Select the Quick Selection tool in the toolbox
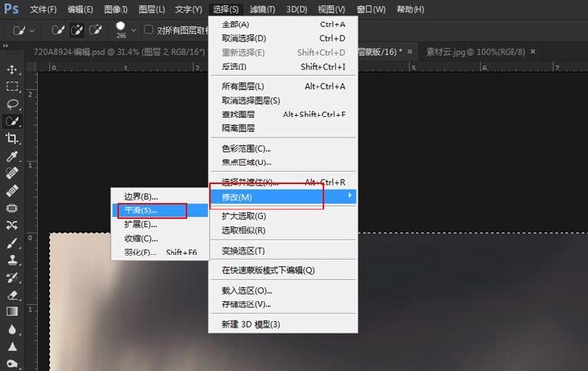Image resolution: width=588 pixels, height=371 pixels. point(12,121)
